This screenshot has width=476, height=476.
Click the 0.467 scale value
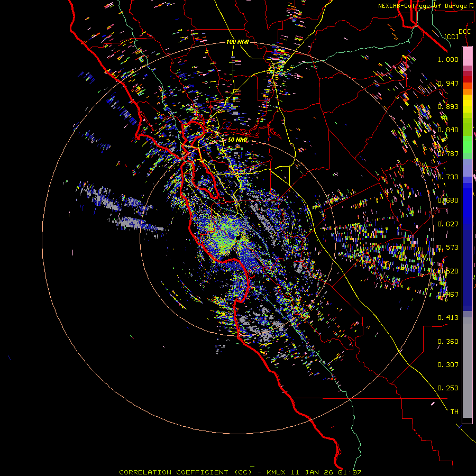448,294
